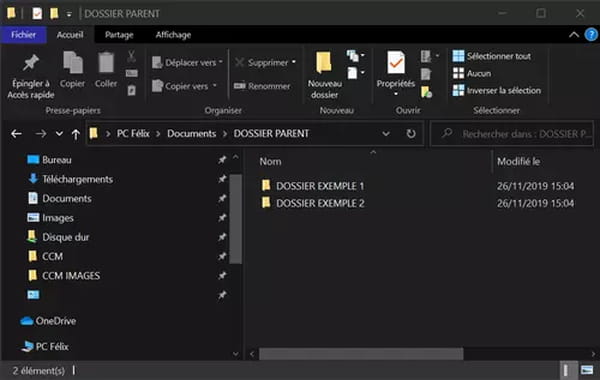Collapse the ribbon using the top chevron
The width and height of the screenshot is (600, 380).
point(574,35)
